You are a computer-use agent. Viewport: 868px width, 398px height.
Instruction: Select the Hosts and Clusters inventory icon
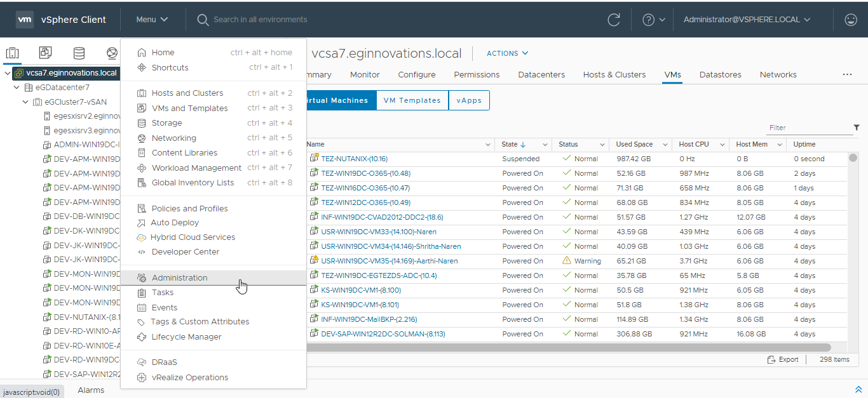(12, 53)
